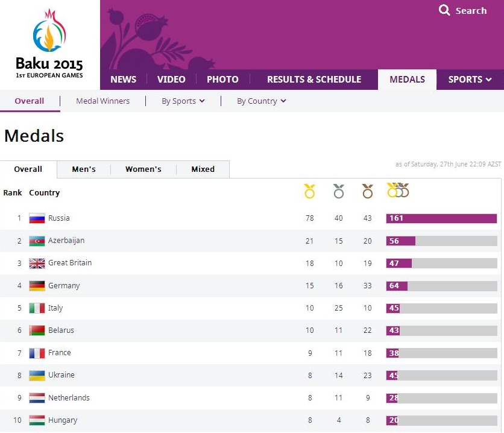The image size is (504, 433).
Task: Click the gold medal column icon
Action: point(309,191)
